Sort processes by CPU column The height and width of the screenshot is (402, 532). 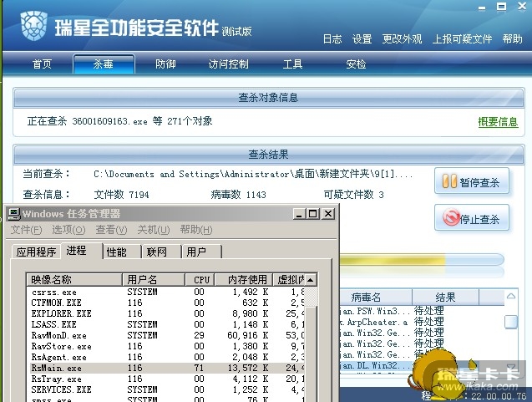tap(200, 280)
